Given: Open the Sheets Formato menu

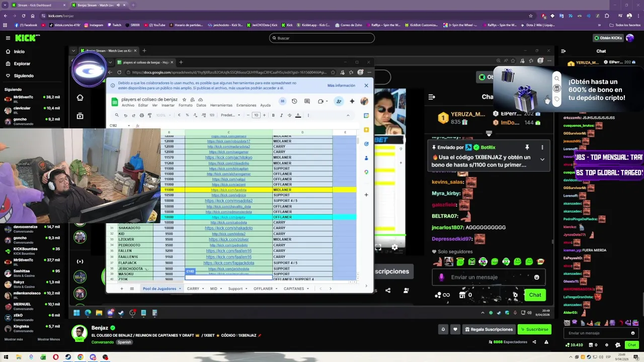Looking at the screenshot, I should pyautogui.click(x=185, y=106).
